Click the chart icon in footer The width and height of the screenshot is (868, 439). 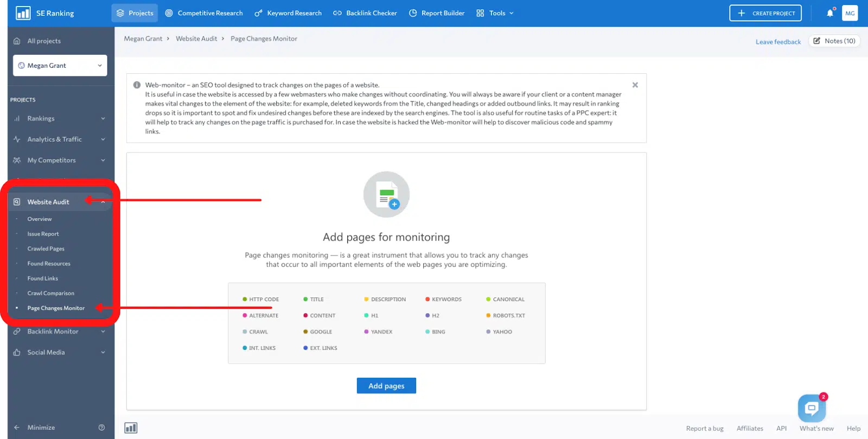coord(131,428)
